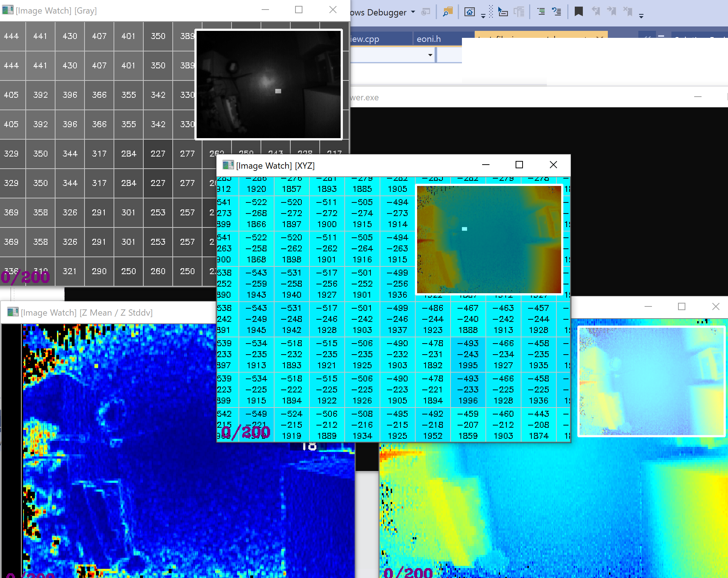Click the Image Watch icon in the Gray title bar
This screenshot has height=578, width=728.
tap(7, 10)
